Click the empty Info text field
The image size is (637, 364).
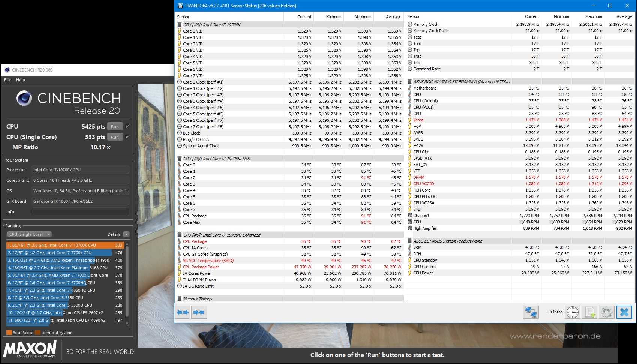pos(80,212)
